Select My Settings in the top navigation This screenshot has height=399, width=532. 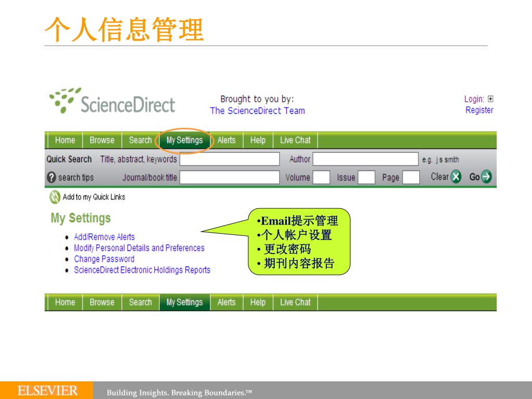[x=184, y=140]
